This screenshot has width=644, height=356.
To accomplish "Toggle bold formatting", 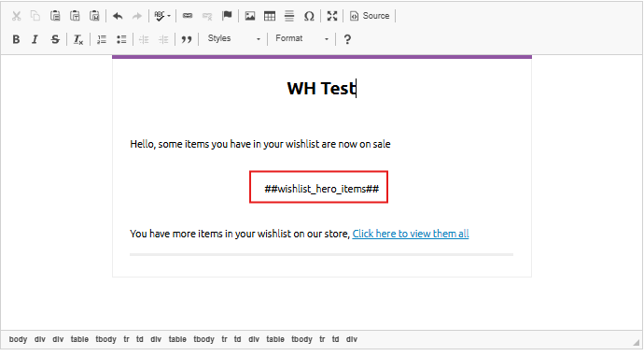I will click(x=16, y=39).
